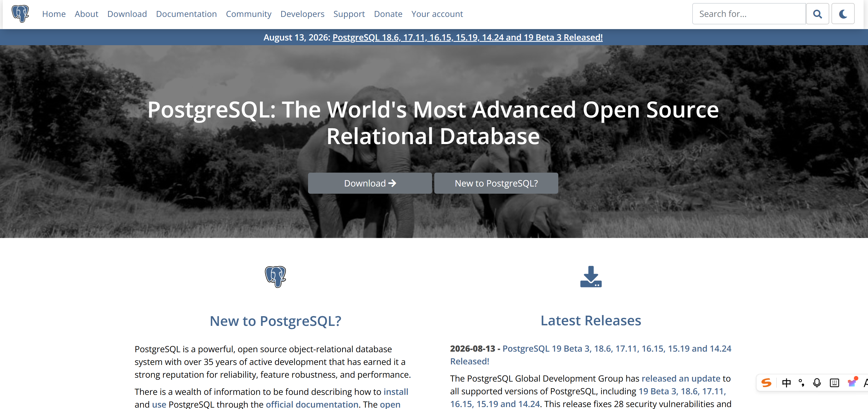Viewport: 868px width, 409px height.
Task: Open the 'official documentation' link
Action: point(312,404)
